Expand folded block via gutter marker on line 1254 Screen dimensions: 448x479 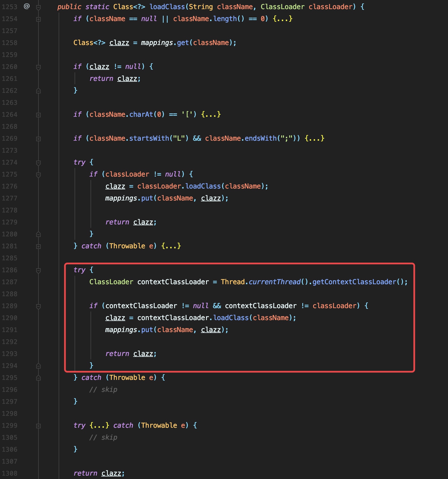point(38,19)
